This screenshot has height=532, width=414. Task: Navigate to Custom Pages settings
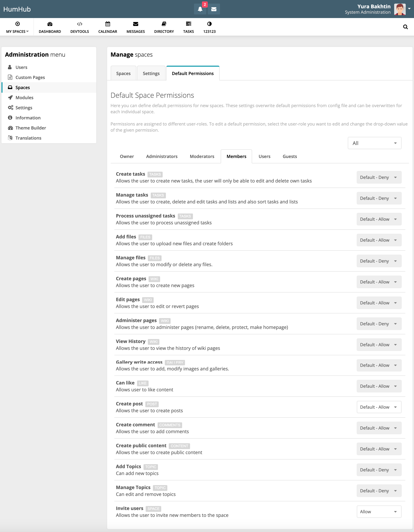30,77
